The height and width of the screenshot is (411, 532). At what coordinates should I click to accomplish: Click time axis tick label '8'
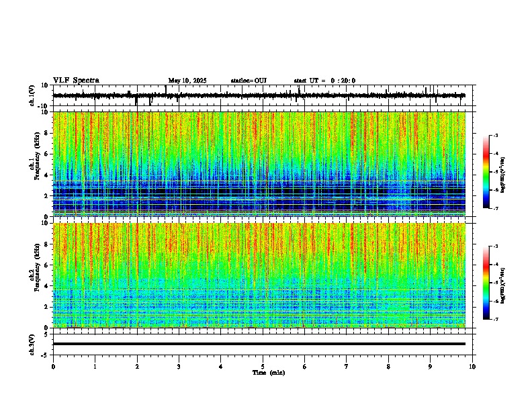coord(388,367)
